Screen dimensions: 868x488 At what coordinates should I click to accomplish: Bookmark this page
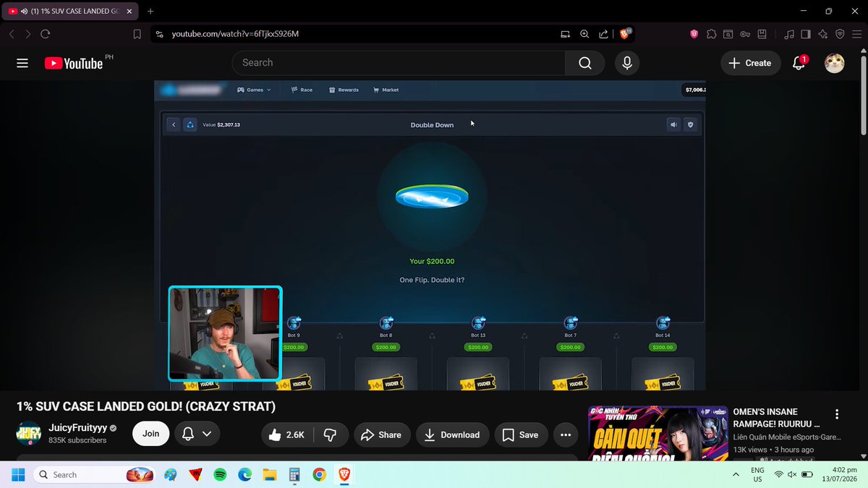[137, 34]
